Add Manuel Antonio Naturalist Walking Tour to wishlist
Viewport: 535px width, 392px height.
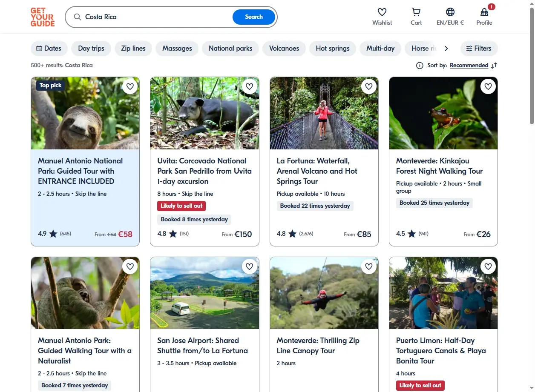click(130, 266)
